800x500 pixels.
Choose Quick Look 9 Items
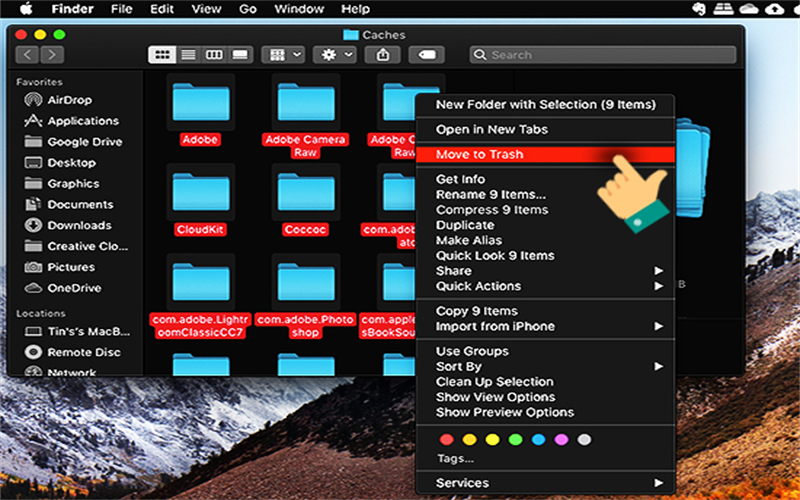545,256
